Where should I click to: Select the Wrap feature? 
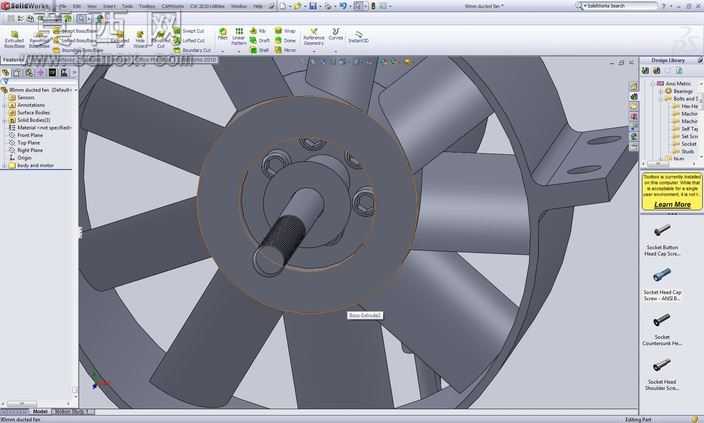coord(286,31)
